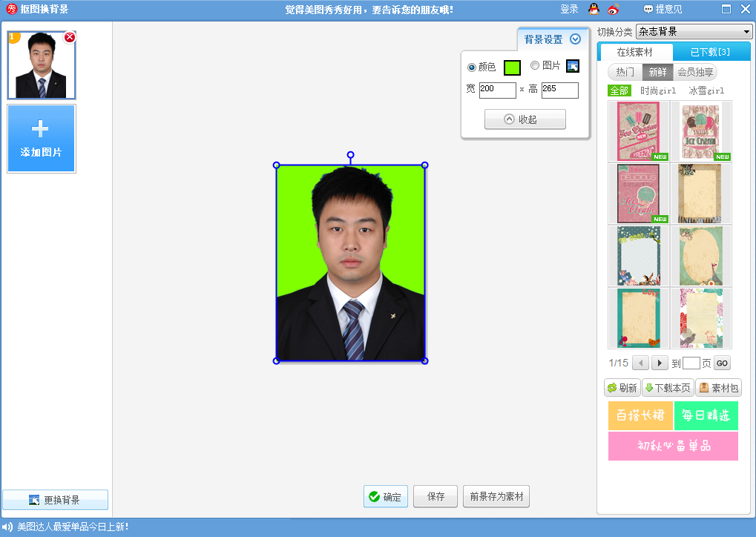The image size is (756, 537).
Task: Click the 下载本页 download page button
Action: 668,388
